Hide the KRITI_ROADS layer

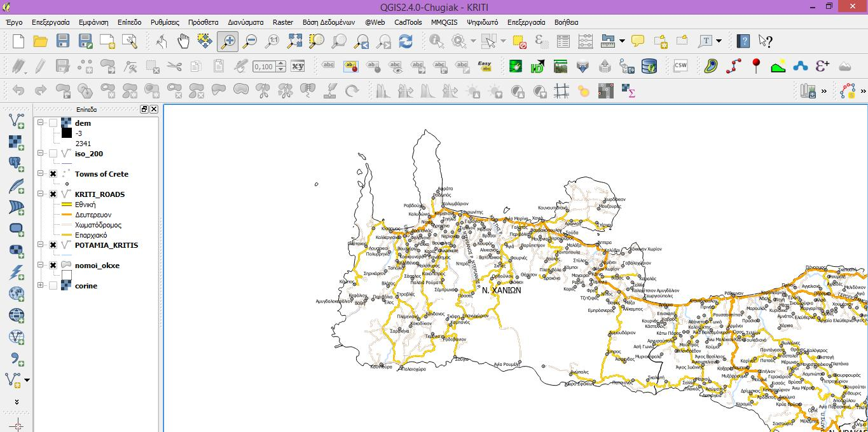(53, 194)
